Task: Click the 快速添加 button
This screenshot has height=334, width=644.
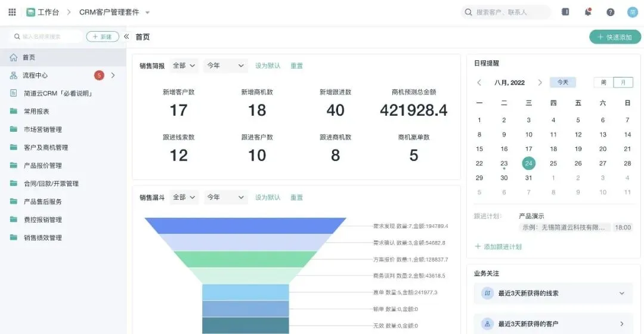Action: coord(615,37)
